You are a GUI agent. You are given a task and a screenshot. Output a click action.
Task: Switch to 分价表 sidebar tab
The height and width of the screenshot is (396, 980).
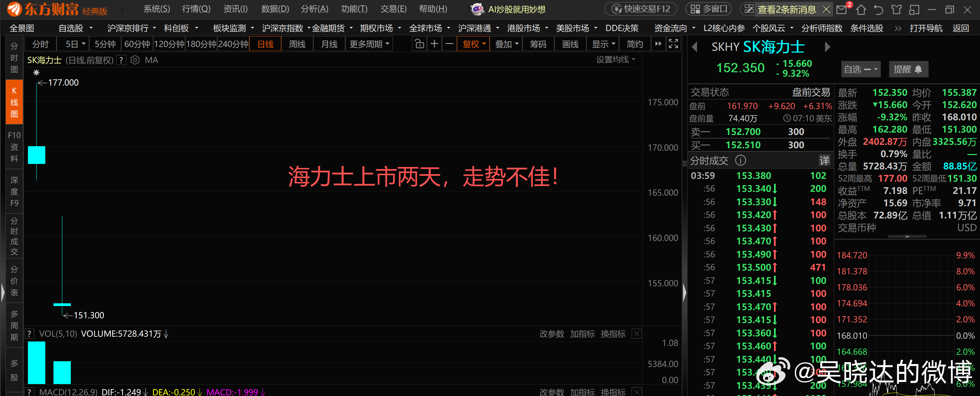coord(14,280)
